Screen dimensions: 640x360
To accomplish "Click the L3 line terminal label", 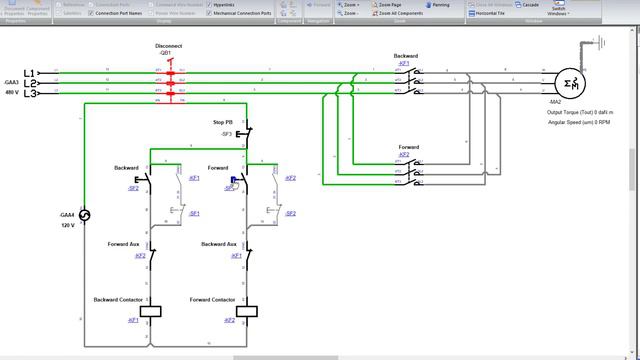I will (x=30, y=93).
